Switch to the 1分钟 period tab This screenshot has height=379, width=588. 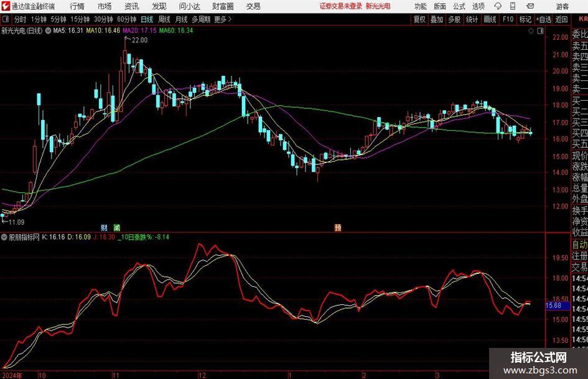pyautogui.click(x=39, y=19)
